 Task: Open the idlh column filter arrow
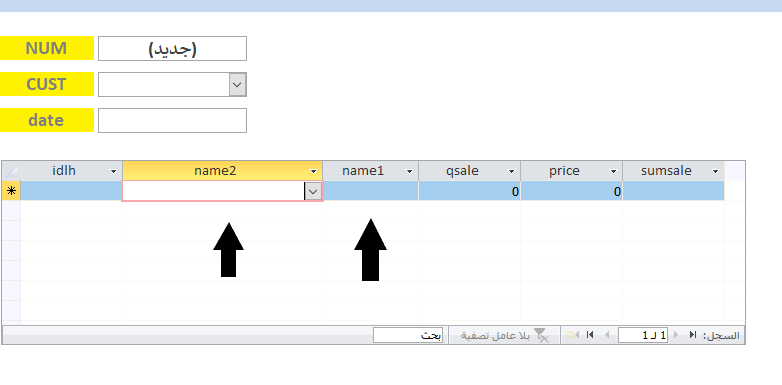(113, 171)
